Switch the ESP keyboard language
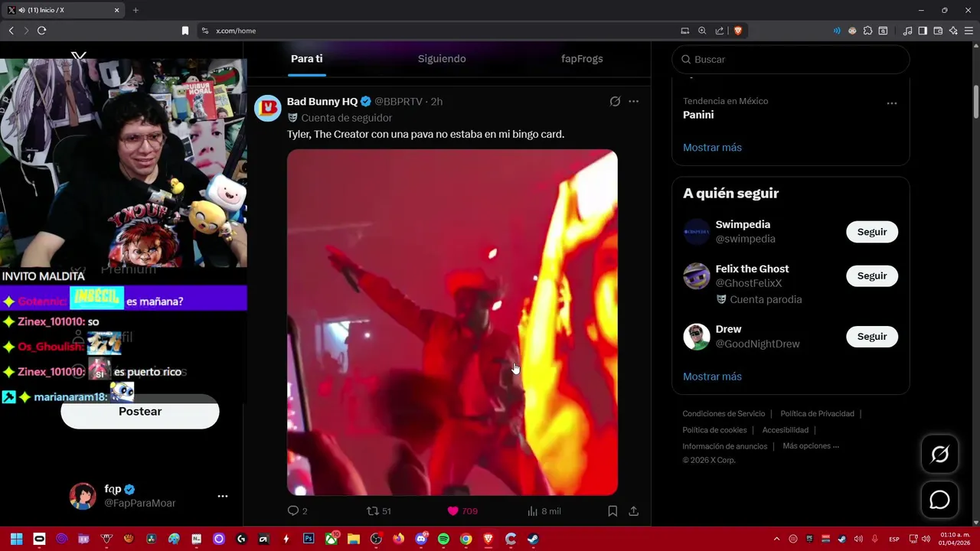This screenshot has height=551, width=980. pyautogui.click(x=894, y=539)
